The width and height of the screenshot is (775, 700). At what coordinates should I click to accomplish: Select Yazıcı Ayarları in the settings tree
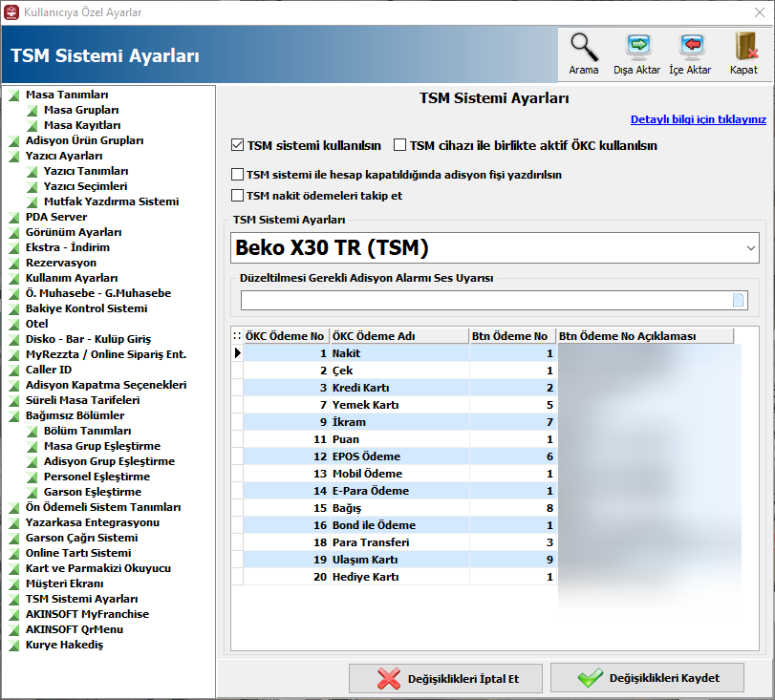[x=64, y=156]
